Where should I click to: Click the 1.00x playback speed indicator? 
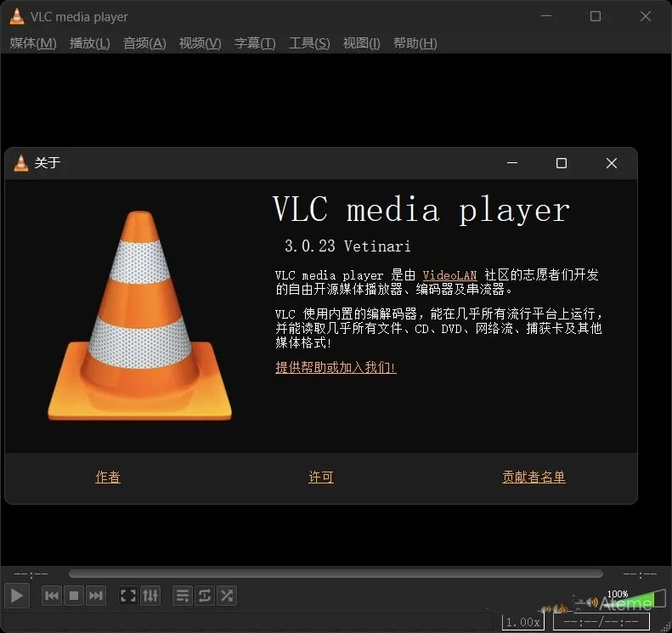(522, 622)
